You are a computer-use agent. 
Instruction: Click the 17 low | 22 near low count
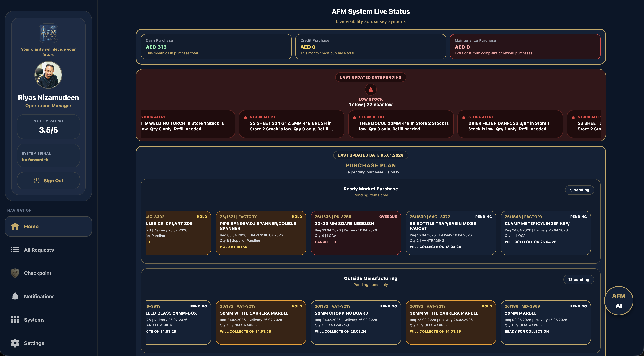(370, 104)
